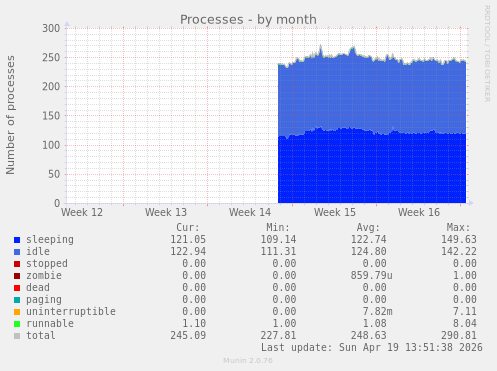The image size is (497, 371).
Task: Click the runnable maximum value 8.04
Action: click(465, 324)
